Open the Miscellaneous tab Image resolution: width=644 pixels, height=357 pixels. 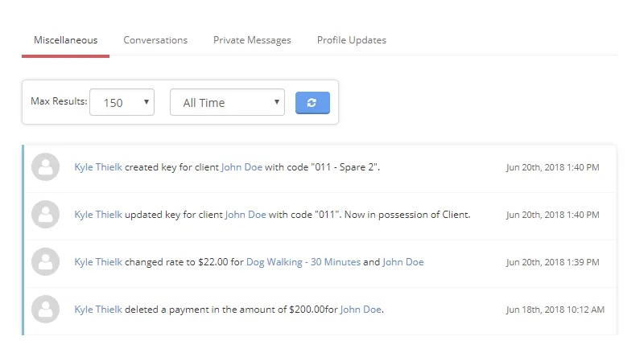pos(66,40)
